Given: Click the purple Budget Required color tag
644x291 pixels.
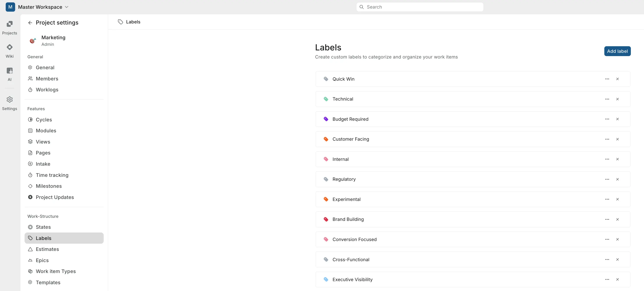Looking at the screenshot, I should [x=326, y=119].
